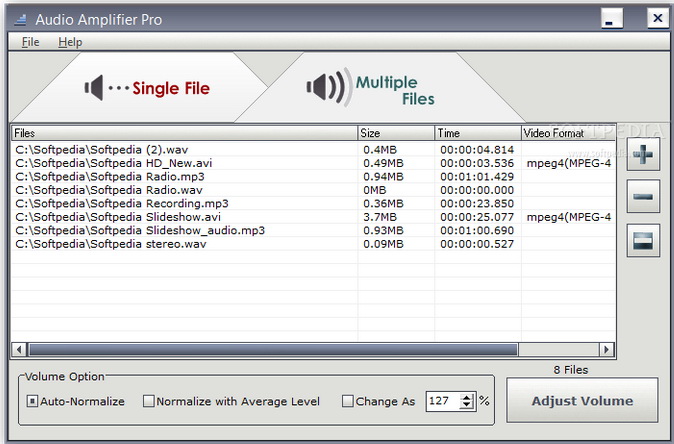The width and height of the screenshot is (674, 444).
Task: Switch to the Single File tab
Action: [138, 88]
